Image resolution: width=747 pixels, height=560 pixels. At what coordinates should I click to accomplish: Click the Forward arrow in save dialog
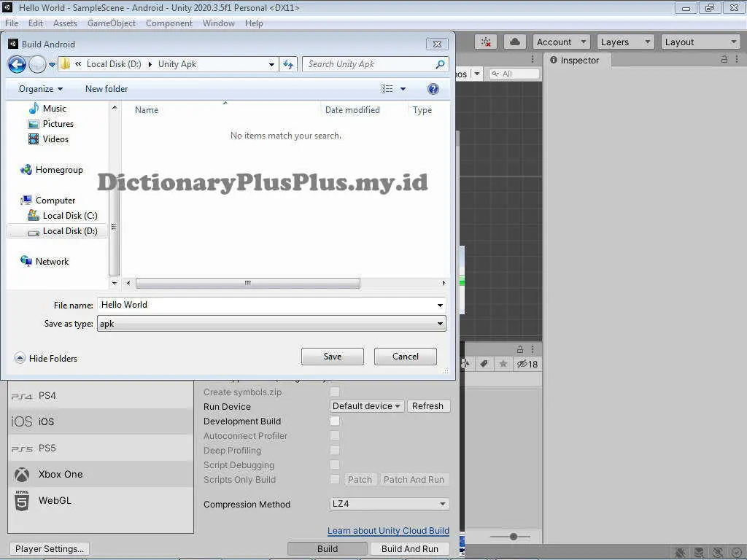[38, 64]
